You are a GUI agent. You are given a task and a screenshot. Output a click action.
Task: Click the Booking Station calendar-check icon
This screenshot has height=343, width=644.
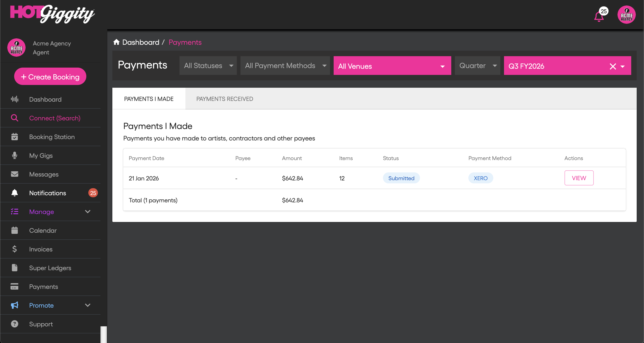[x=14, y=137]
